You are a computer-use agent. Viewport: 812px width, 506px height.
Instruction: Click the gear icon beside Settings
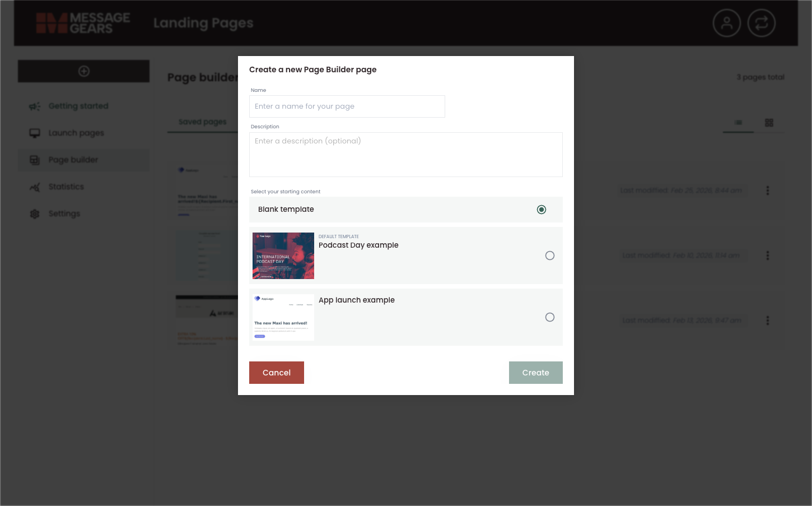pos(35,213)
